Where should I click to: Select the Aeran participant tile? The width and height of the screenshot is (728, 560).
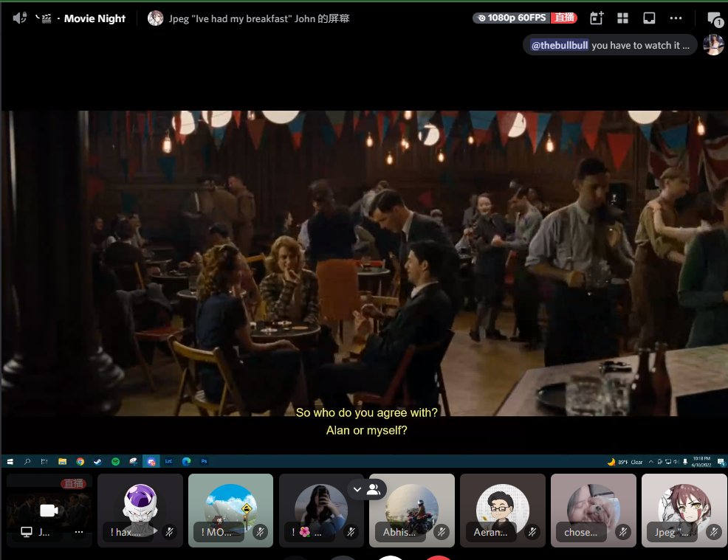pos(502,511)
